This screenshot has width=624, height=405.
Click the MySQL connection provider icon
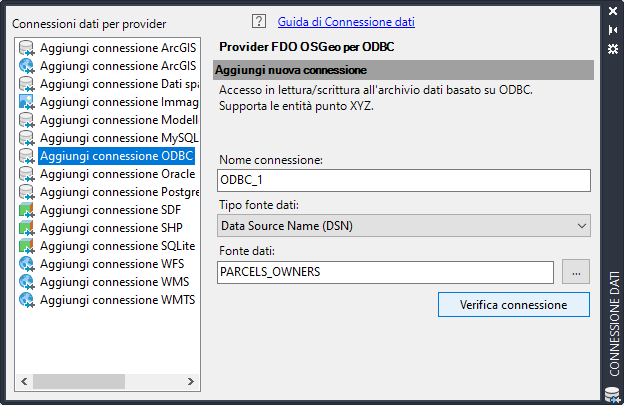tap(26, 138)
